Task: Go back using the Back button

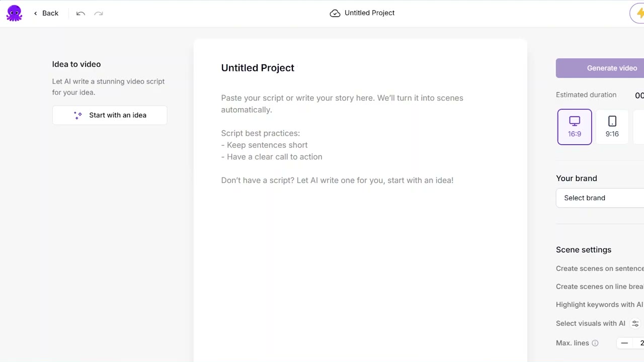Action: pos(46,13)
